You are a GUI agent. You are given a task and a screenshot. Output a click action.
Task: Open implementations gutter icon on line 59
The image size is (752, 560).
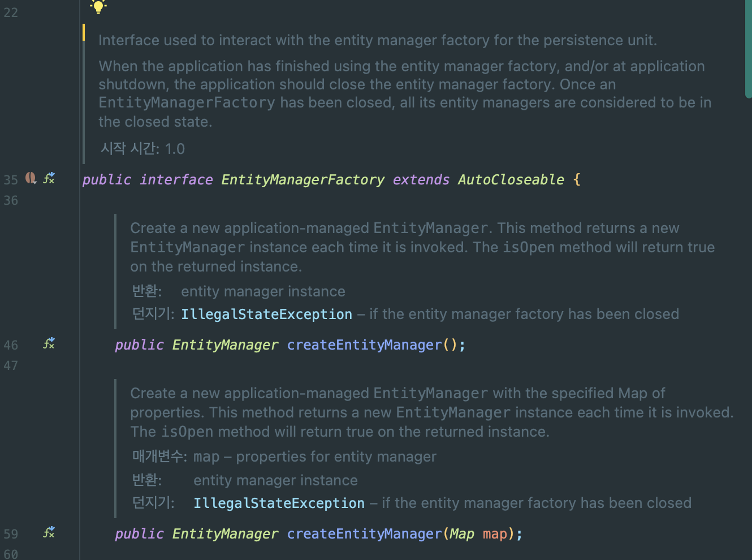pyautogui.click(x=49, y=532)
